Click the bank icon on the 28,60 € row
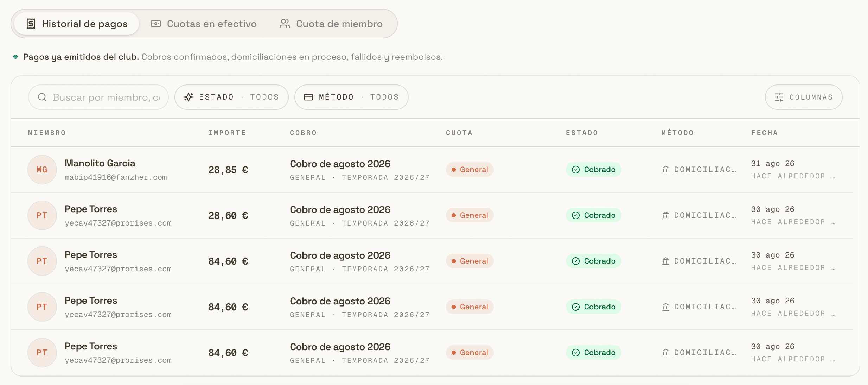 [666, 215]
